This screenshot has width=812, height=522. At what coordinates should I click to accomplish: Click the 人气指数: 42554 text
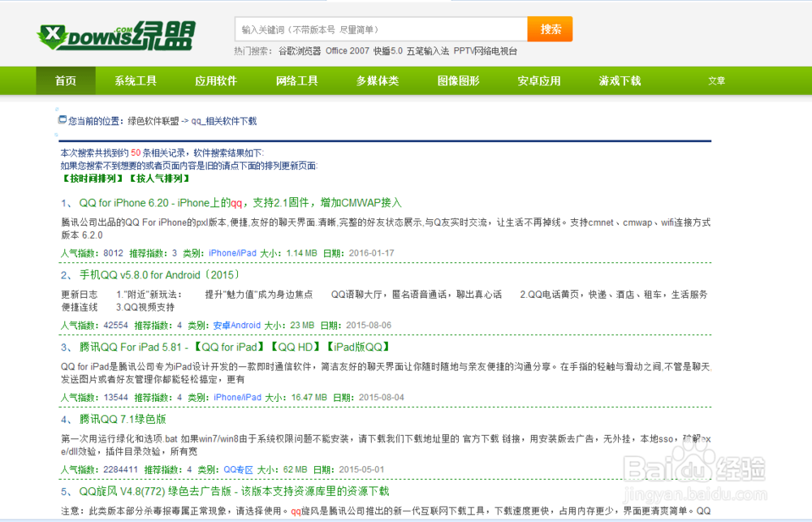(x=94, y=326)
